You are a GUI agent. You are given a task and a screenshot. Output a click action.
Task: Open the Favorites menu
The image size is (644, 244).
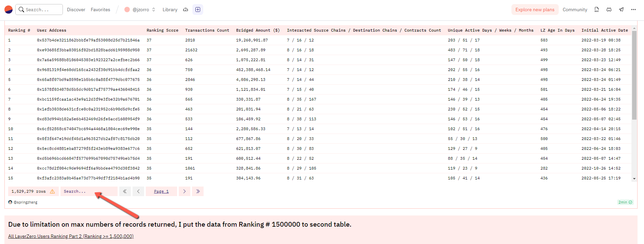coord(100,10)
